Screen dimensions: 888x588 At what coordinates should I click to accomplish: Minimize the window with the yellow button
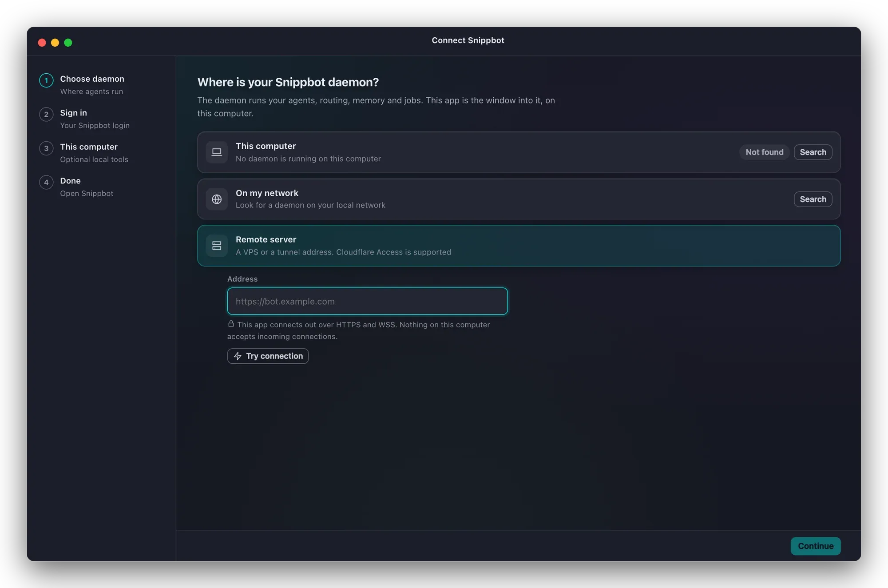[55, 43]
